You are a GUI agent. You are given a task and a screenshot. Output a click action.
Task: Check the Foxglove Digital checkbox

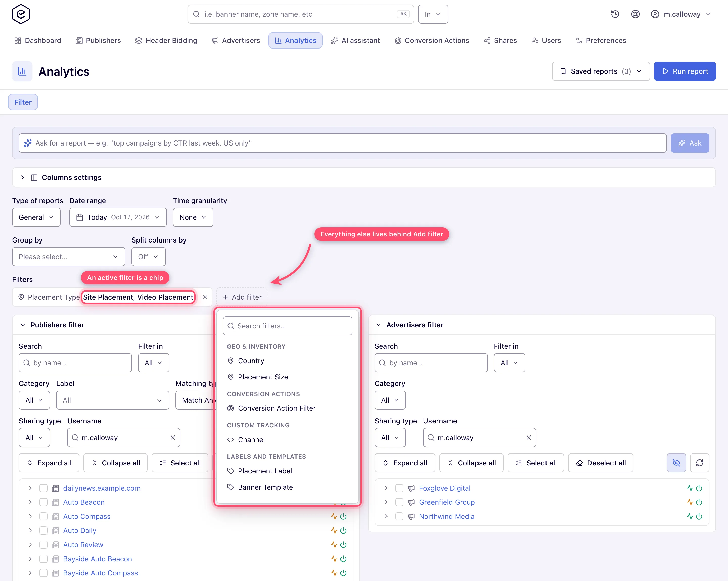[x=399, y=488]
